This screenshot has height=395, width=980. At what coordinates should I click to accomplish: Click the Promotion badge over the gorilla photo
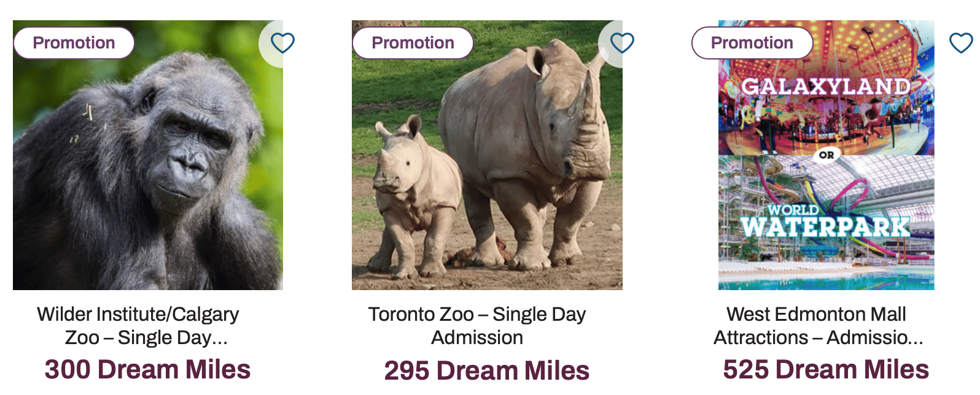74,43
